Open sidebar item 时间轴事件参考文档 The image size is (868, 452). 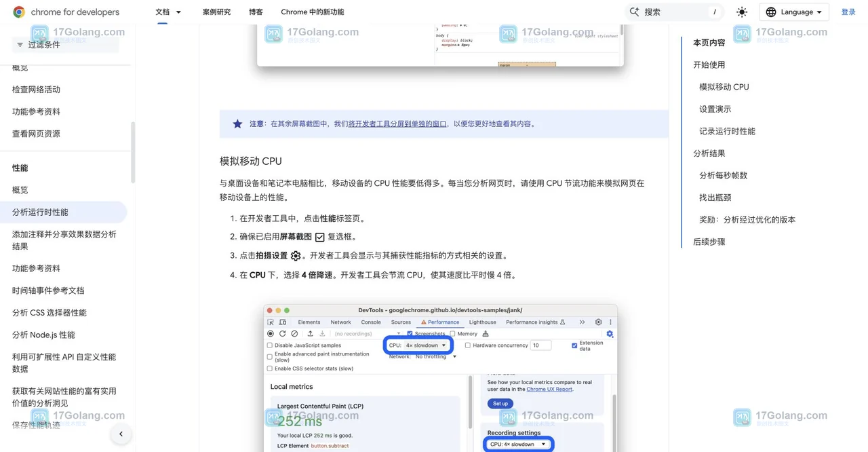[48, 290]
